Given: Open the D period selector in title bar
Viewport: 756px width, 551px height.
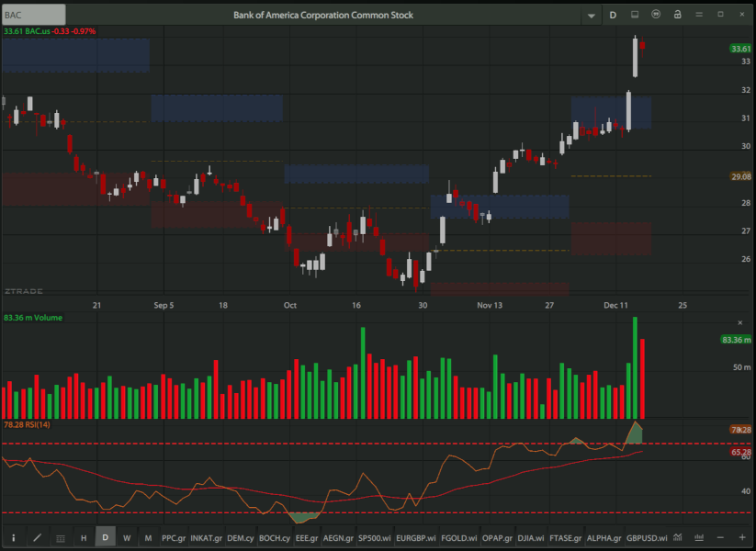Looking at the screenshot, I should click(613, 15).
